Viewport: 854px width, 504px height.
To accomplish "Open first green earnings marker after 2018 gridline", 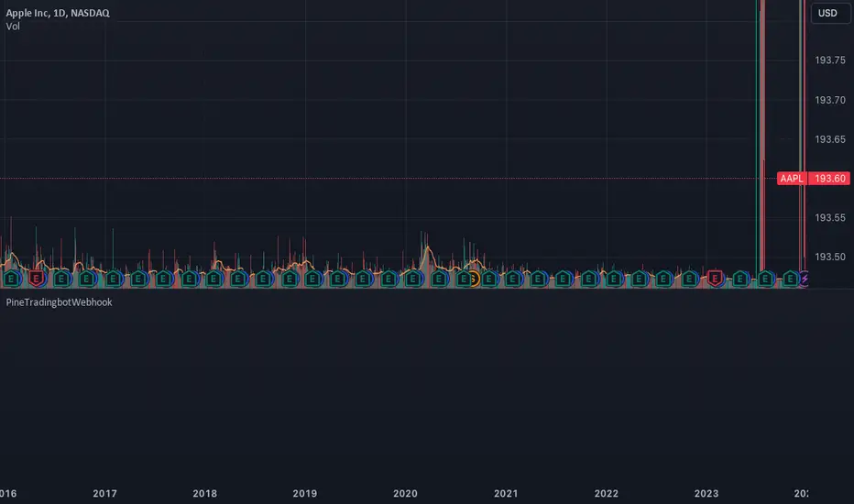I will pyautogui.click(x=213, y=279).
